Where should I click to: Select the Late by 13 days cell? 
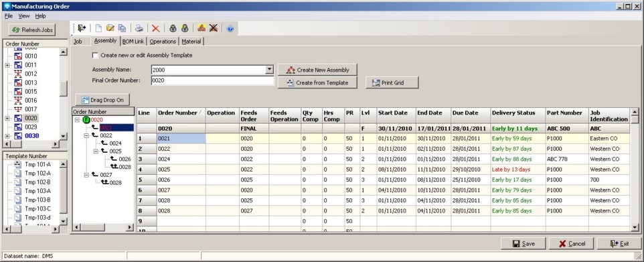[x=518, y=170]
